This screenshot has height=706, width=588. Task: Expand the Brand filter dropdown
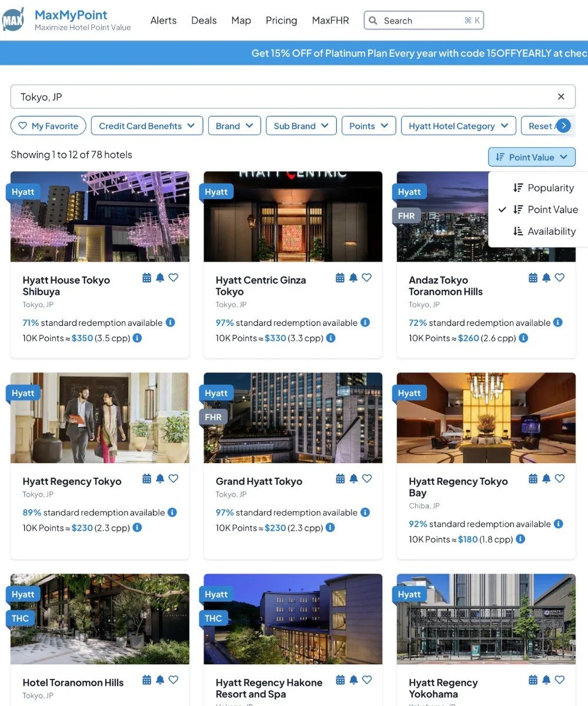234,126
